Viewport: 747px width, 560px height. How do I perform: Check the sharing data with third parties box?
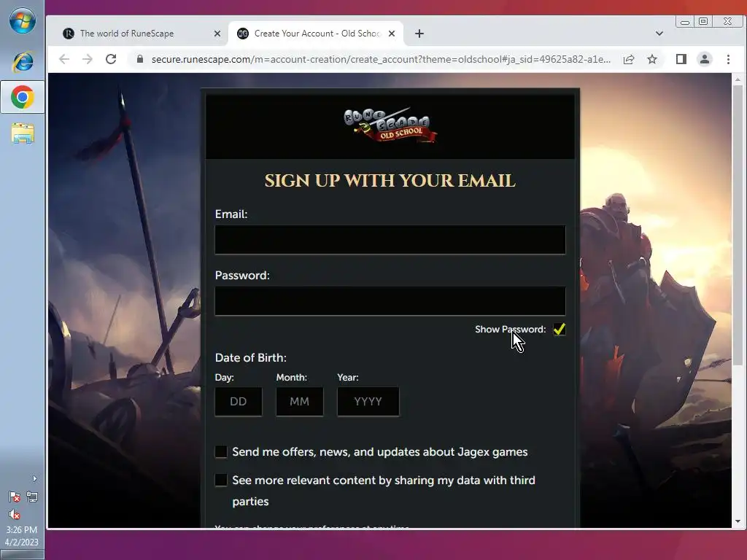pos(221,480)
